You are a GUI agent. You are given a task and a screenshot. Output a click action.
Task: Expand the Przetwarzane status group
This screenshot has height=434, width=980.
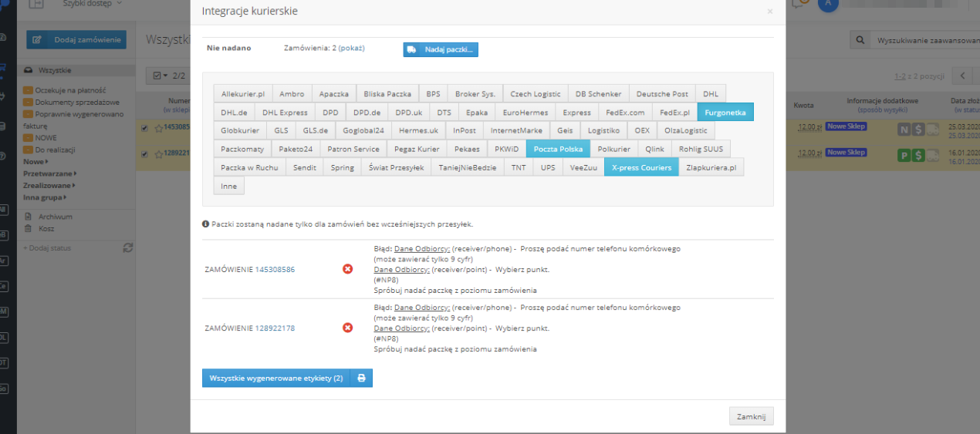[49, 174]
